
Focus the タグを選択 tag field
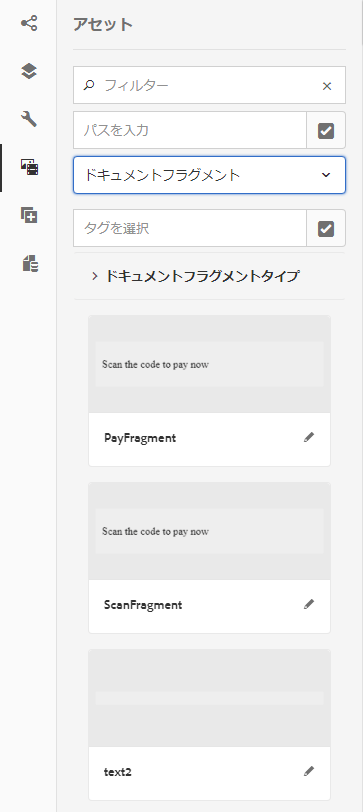pyautogui.click(x=190, y=228)
